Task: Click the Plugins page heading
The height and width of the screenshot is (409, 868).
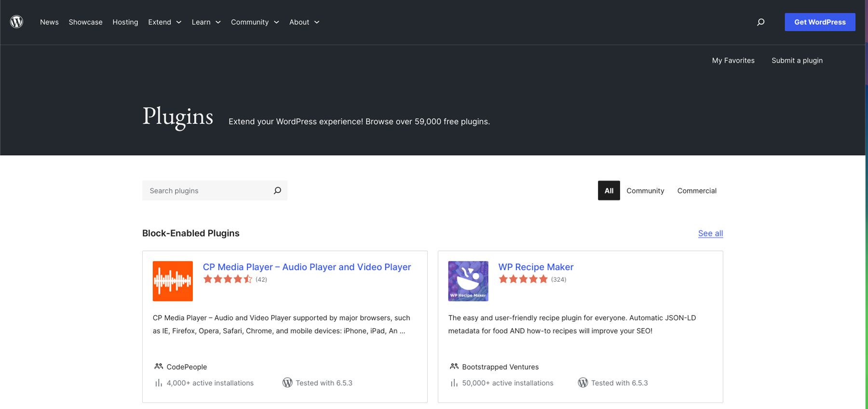Action: pyautogui.click(x=177, y=117)
